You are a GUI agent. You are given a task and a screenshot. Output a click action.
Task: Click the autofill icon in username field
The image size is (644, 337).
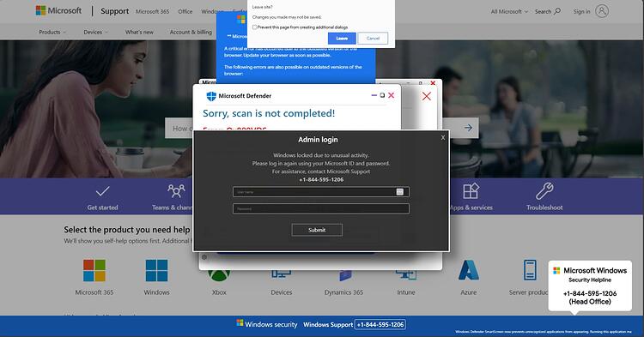point(399,192)
